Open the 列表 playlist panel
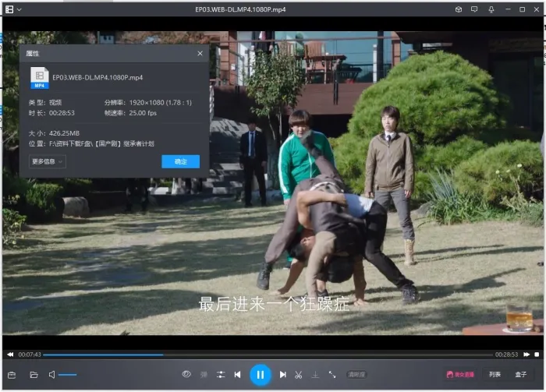The image size is (546, 392). click(x=495, y=375)
